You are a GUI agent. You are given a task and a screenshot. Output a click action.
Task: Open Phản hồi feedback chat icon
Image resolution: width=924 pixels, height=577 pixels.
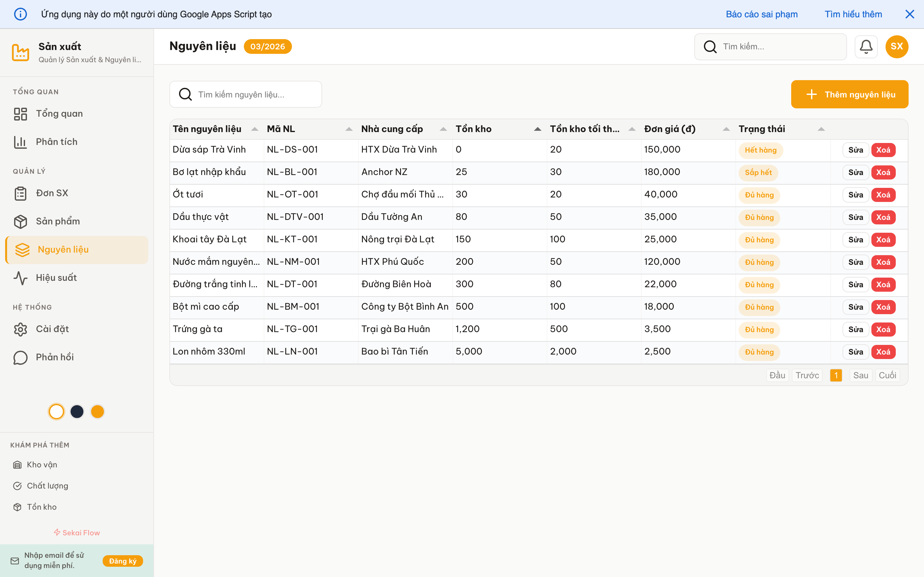click(21, 357)
